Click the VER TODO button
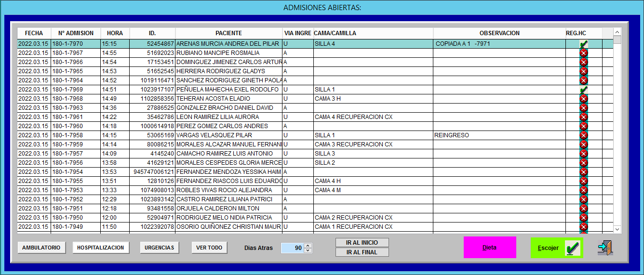 tap(209, 248)
